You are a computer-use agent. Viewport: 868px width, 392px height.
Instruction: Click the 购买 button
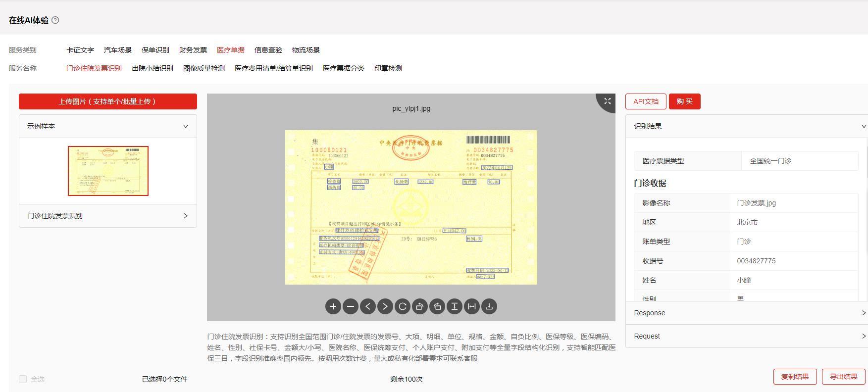pos(685,101)
